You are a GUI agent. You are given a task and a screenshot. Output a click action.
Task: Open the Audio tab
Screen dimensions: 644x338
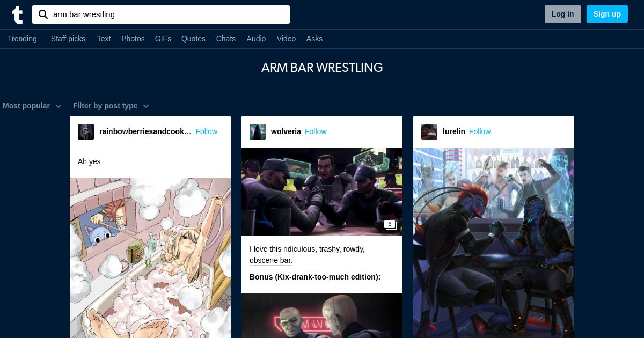(x=256, y=39)
